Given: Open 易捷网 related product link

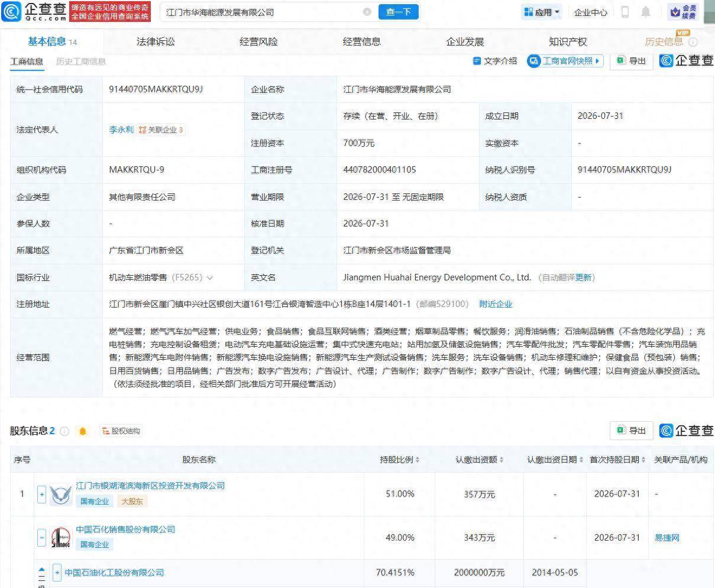Looking at the screenshot, I should [667, 538].
